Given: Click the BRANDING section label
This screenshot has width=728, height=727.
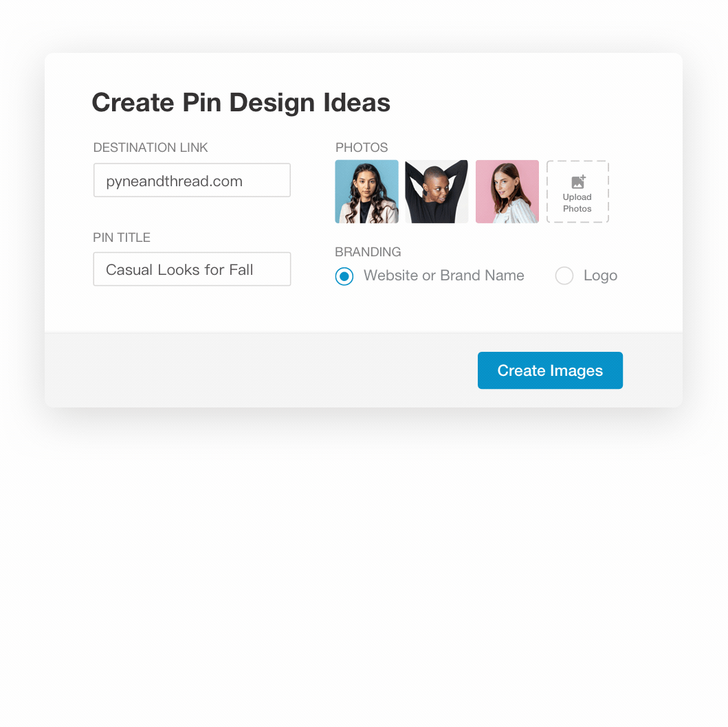Looking at the screenshot, I should click(x=368, y=252).
